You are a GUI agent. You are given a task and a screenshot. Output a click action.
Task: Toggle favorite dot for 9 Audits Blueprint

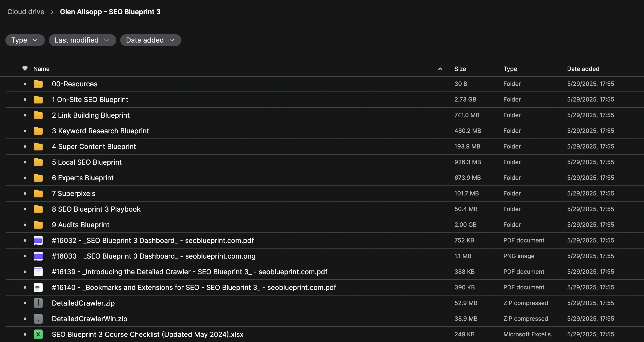click(x=25, y=225)
